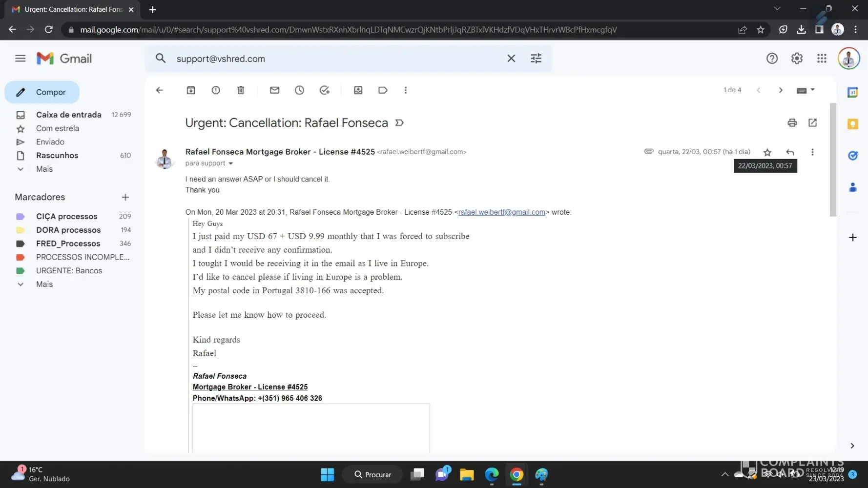Go to the previous conversation

pos(758,90)
